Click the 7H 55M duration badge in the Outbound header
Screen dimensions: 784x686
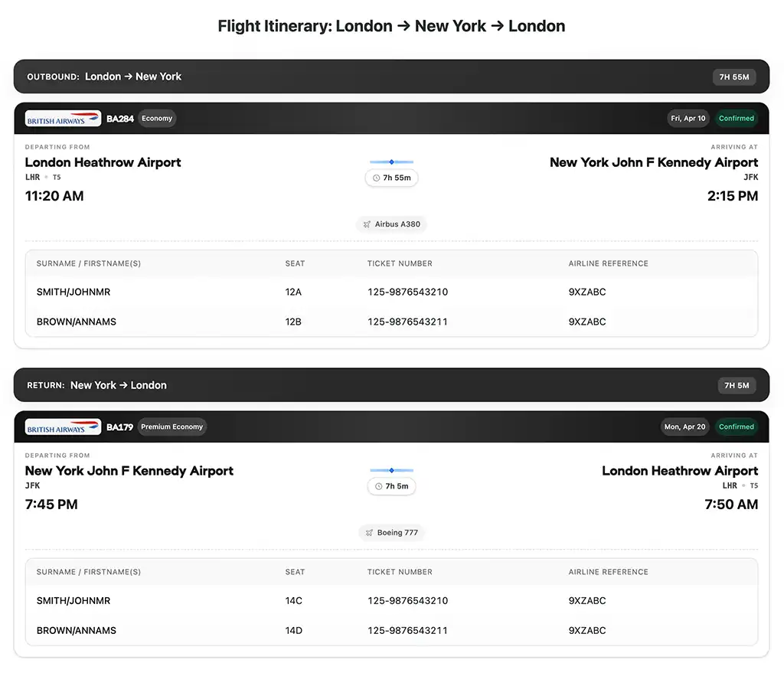pos(734,77)
